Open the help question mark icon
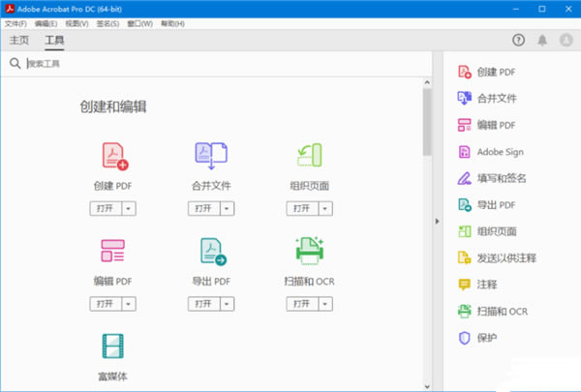 click(518, 41)
